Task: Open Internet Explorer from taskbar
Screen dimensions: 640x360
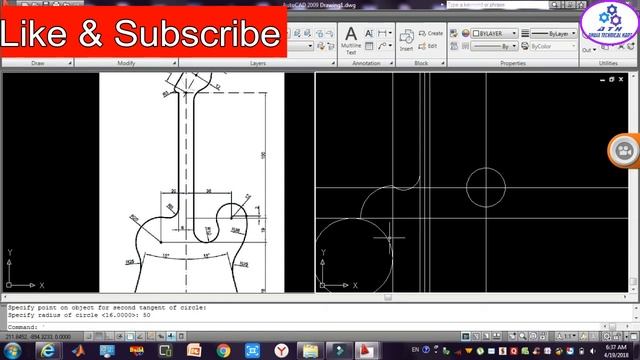Action: click(48, 351)
